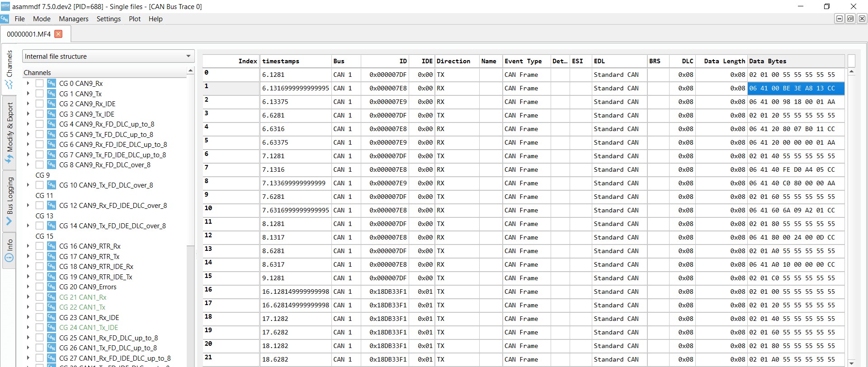Click the Data Bytes column header
Viewport: 868px width, 367px height.
[x=796, y=61]
